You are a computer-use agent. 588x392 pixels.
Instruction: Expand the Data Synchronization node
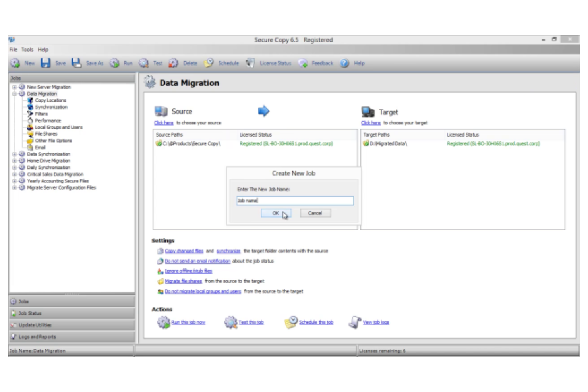coord(14,154)
